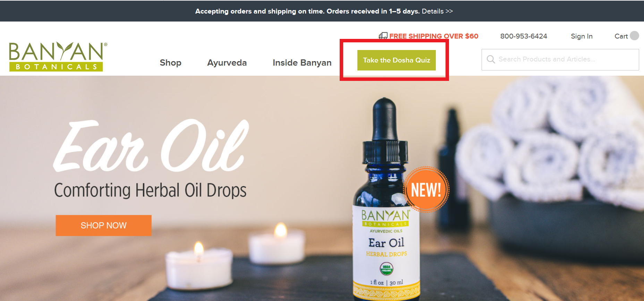Click the orange SHOP NOW button
Image resolution: width=644 pixels, height=301 pixels.
click(103, 225)
